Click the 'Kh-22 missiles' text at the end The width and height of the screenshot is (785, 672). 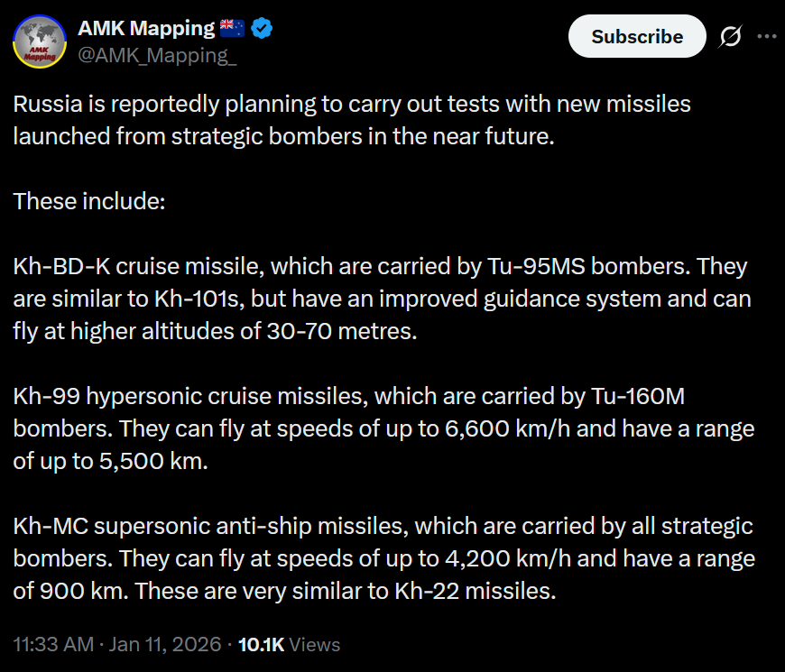(476, 591)
